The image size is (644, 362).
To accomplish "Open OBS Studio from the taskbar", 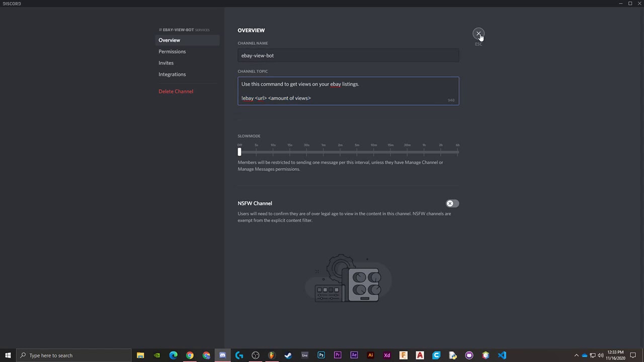I will 256,355.
